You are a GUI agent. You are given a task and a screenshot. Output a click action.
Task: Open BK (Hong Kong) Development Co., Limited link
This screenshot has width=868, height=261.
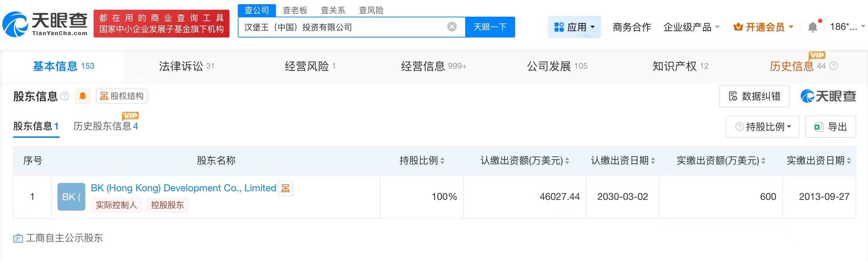pos(183,188)
